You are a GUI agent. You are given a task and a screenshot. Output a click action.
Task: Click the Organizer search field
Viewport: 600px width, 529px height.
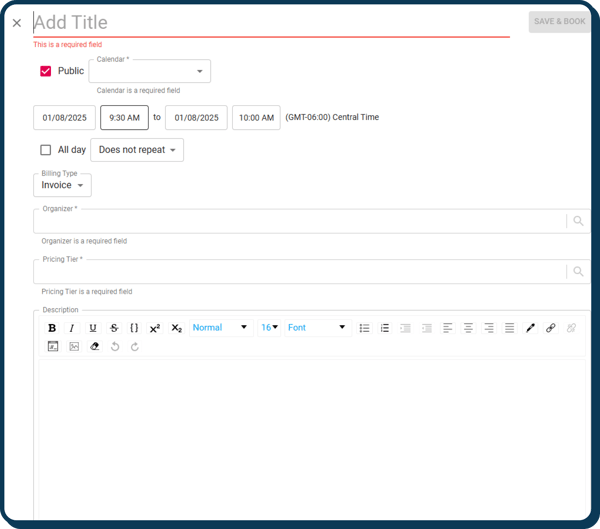300,222
